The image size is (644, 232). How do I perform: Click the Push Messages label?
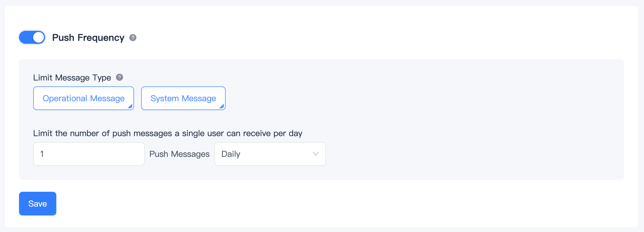(x=179, y=154)
